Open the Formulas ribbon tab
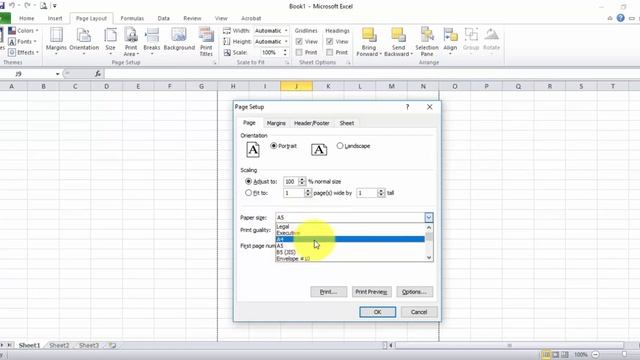 pyautogui.click(x=132, y=18)
